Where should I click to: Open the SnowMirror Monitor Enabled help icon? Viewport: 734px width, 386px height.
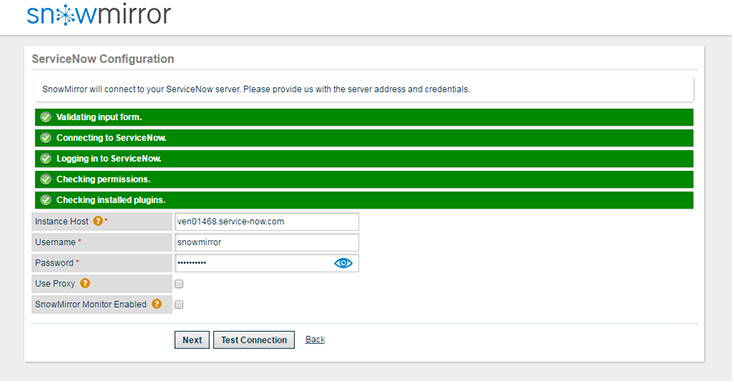pos(157,304)
